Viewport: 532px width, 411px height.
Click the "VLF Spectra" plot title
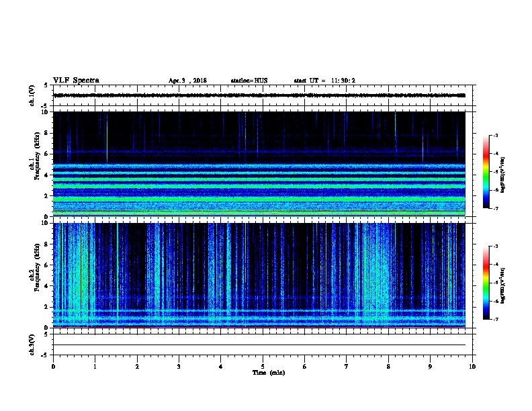(76, 81)
